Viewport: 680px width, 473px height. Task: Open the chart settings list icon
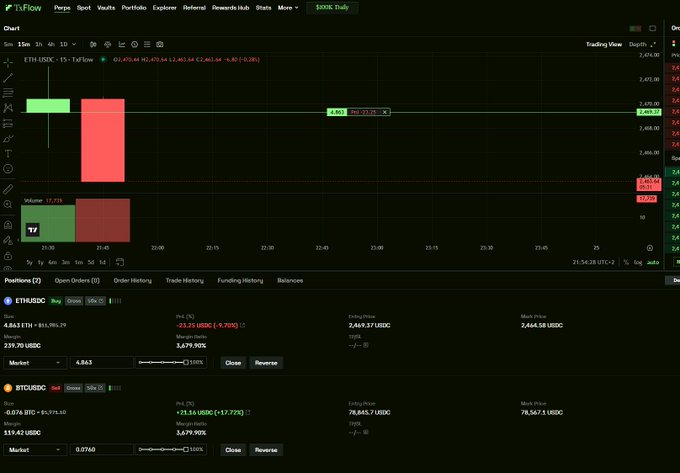tap(147, 44)
